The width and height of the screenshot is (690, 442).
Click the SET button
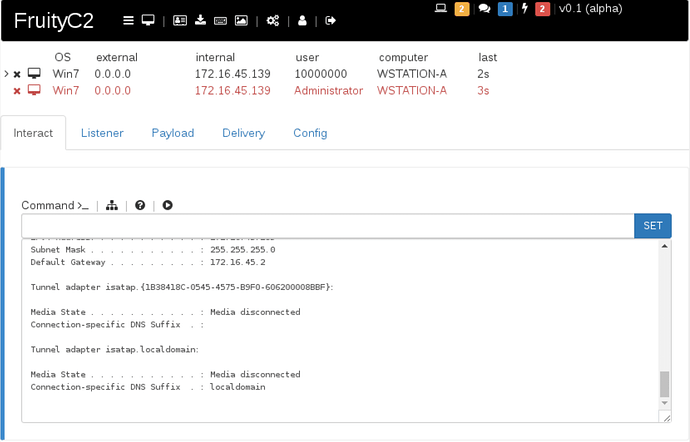pyautogui.click(x=653, y=226)
